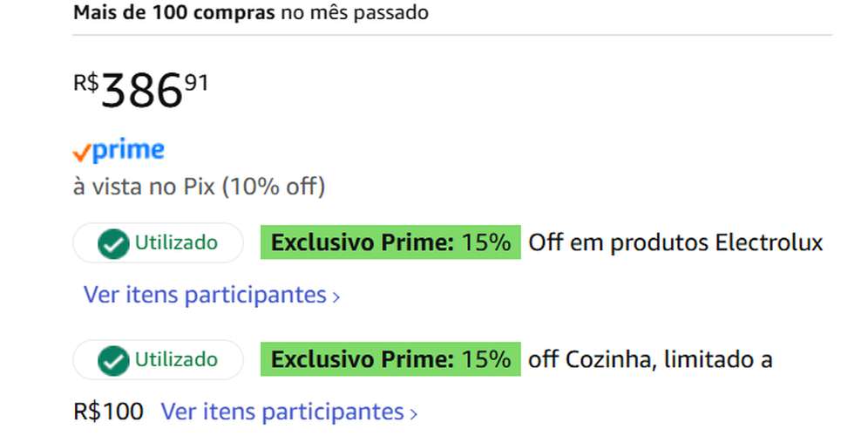Expand chevron after Electrolux's Ver itens participantes

[336, 296]
